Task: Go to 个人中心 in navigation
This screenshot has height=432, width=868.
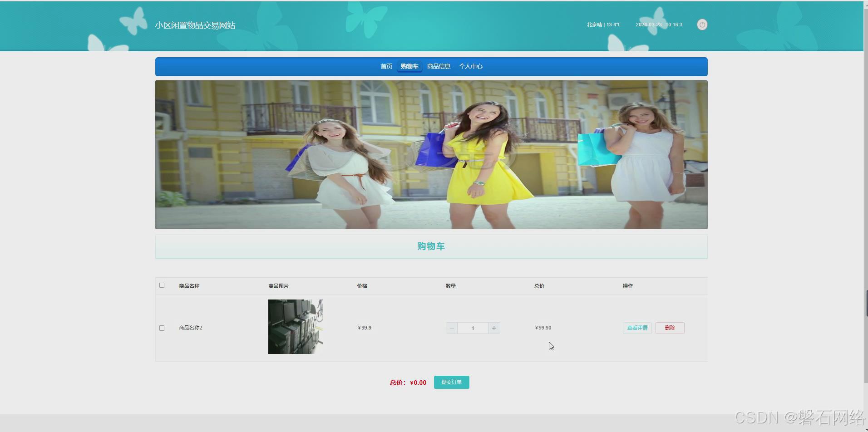Action: point(471,66)
